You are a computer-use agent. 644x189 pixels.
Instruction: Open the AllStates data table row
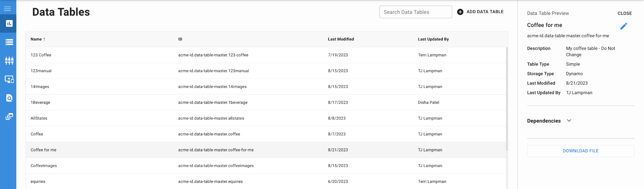coord(39,118)
